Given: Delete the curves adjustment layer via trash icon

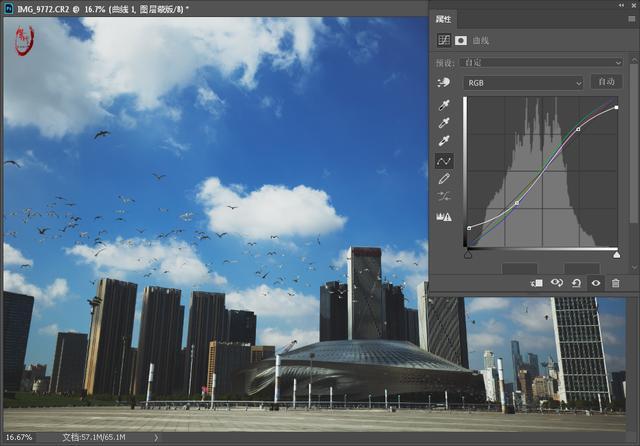Looking at the screenshot, I should 615,283.
